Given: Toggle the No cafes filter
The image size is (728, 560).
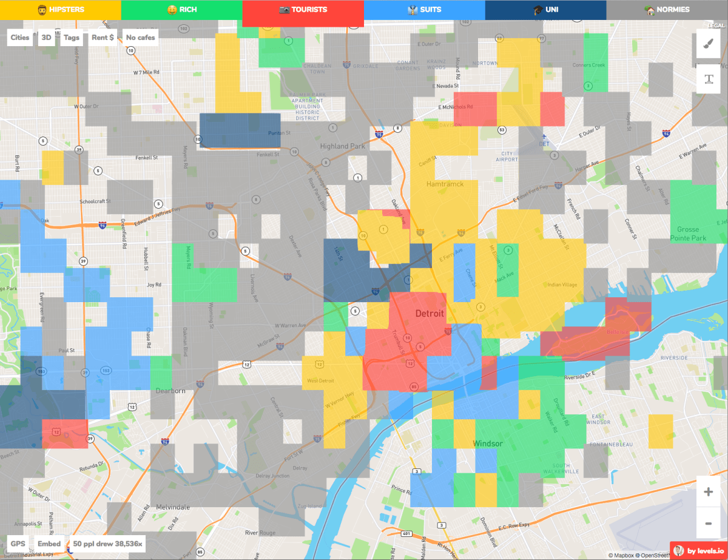Looking at the screenshot, I should pos(140,37).
